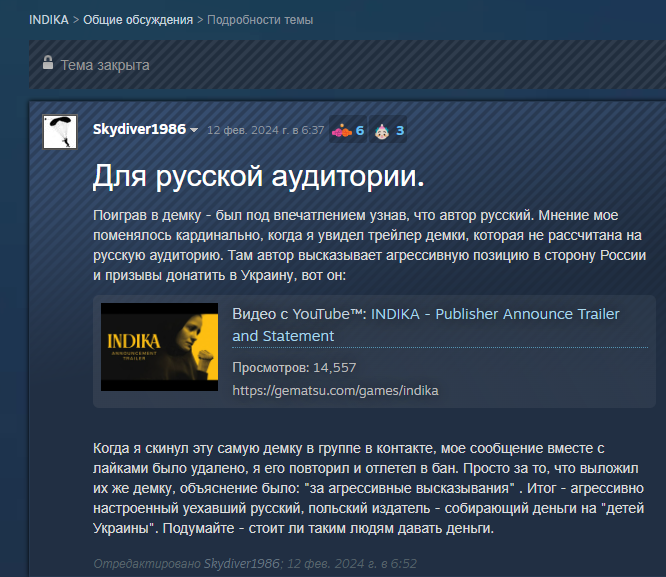Click Просмотров: 14,557 view count
The width and height of the screenshot is (666, 577).
click(294, 368)
